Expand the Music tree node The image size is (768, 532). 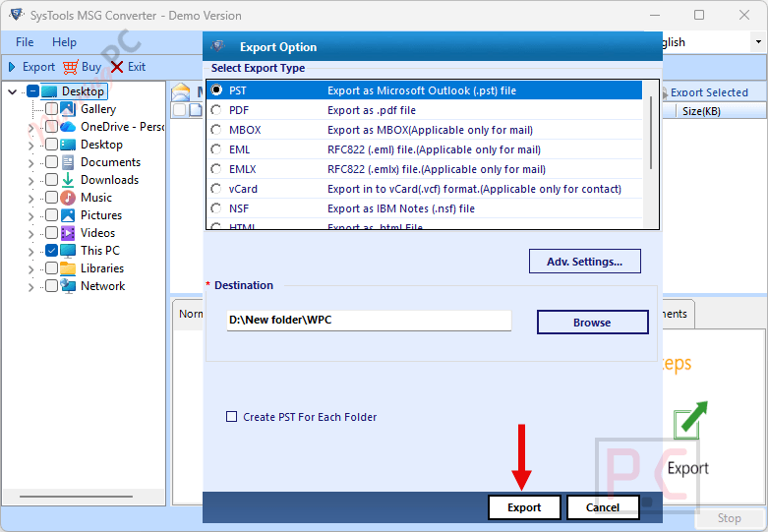coord(30,199)
